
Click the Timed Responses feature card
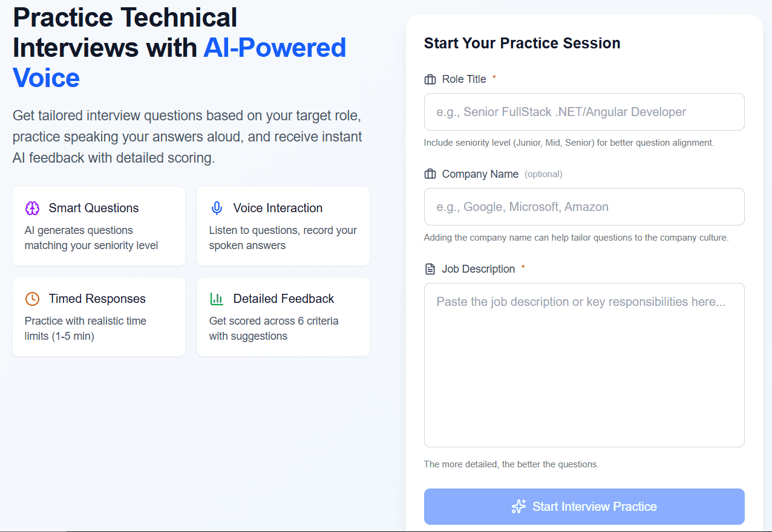[x=99, y=317]
